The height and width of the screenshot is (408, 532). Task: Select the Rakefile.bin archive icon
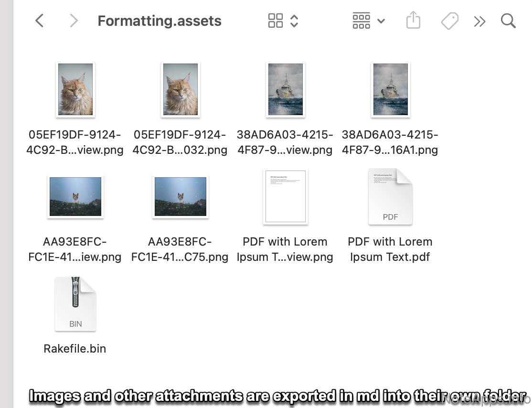[75, 304]
